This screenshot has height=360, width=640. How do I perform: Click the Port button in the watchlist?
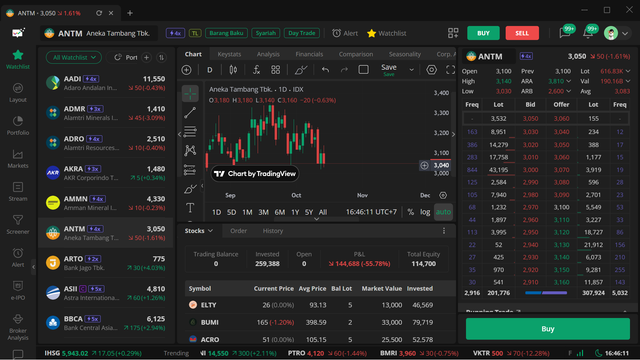click(126, 58)
